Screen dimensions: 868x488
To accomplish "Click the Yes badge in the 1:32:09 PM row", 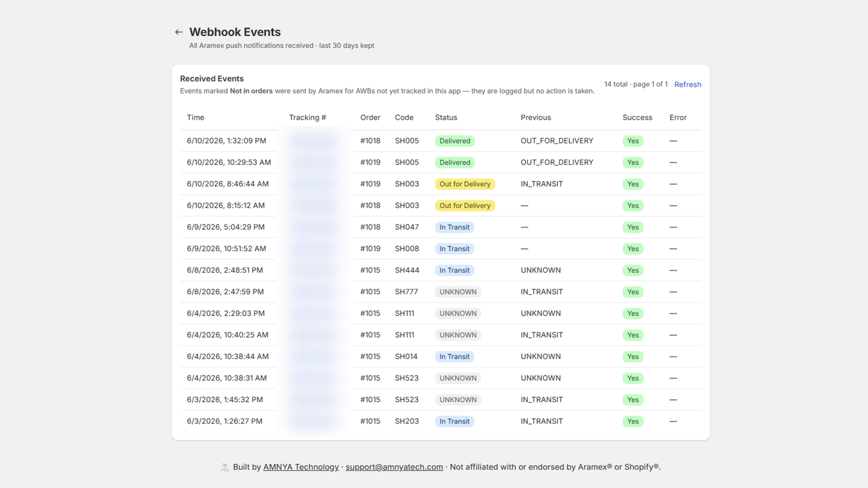I will click(633, 141).
